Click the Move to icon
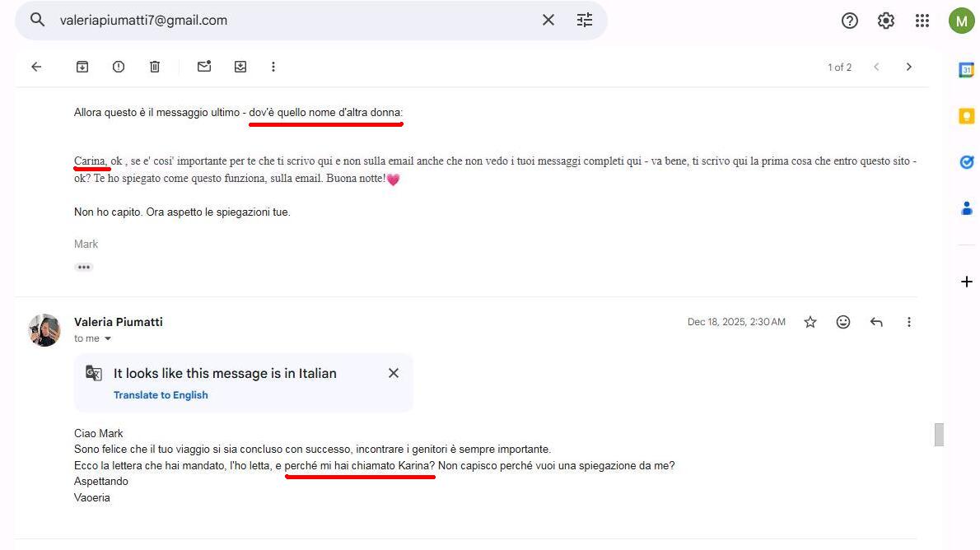The height and width of the screenshot is (550, 980). 240,67
